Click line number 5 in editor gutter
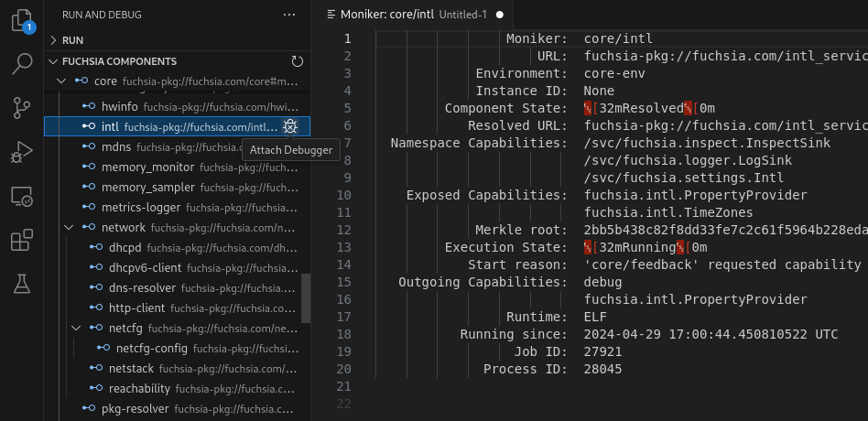868x421 pixels. click(x=347, y=108)
